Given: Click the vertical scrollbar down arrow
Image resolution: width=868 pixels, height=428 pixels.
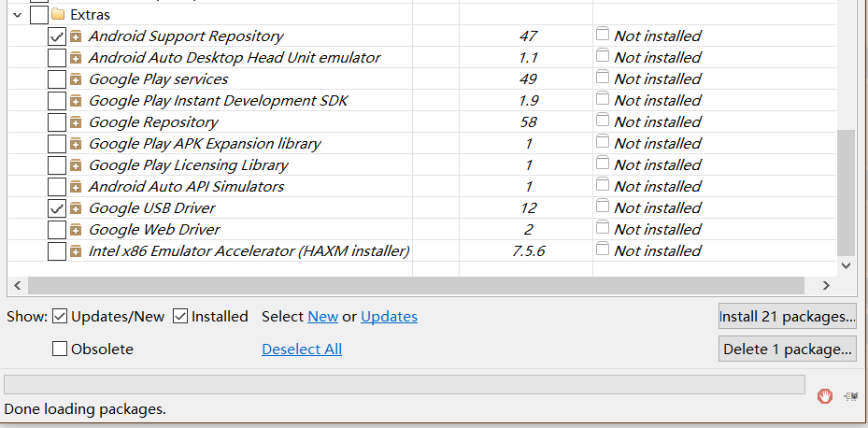Looking at the screenshot, I should click(x=846, y=265).
